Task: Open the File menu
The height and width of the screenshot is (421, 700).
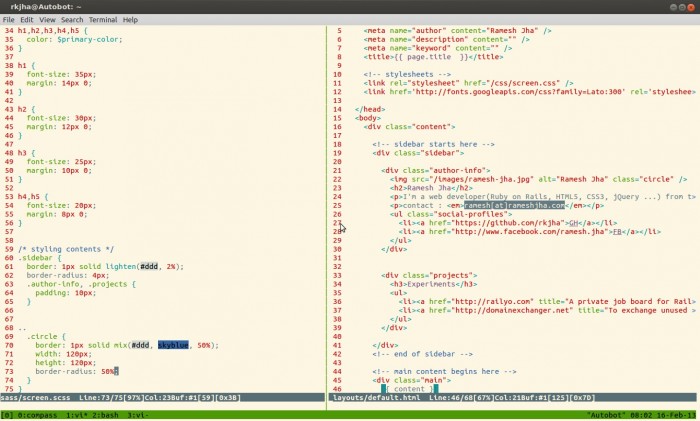Action: [9, 20]
